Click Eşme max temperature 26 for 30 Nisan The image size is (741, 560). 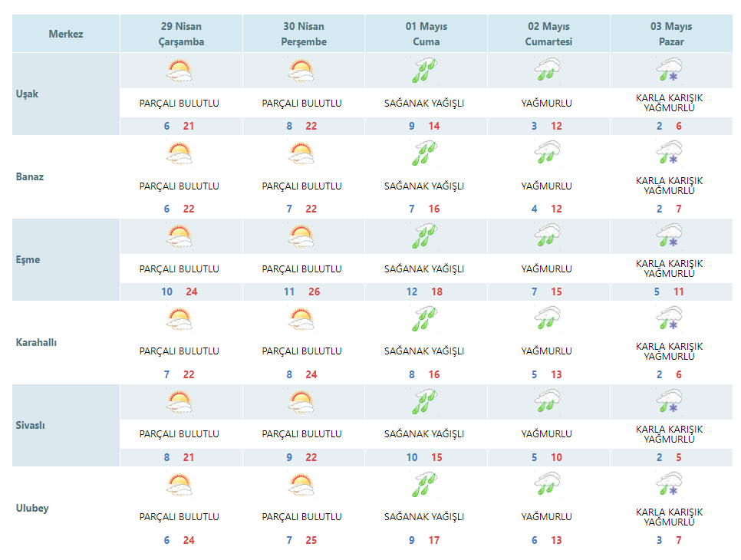315,292
